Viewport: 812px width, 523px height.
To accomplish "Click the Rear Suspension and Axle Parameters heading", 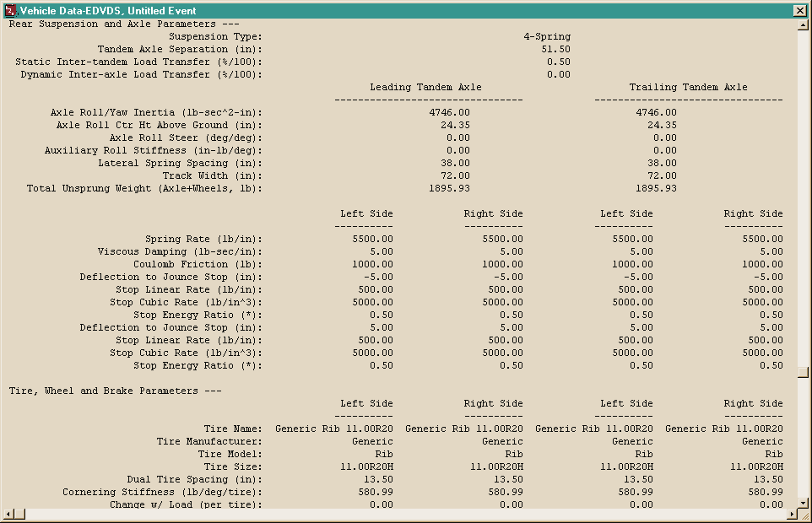I will click(124, 24).
